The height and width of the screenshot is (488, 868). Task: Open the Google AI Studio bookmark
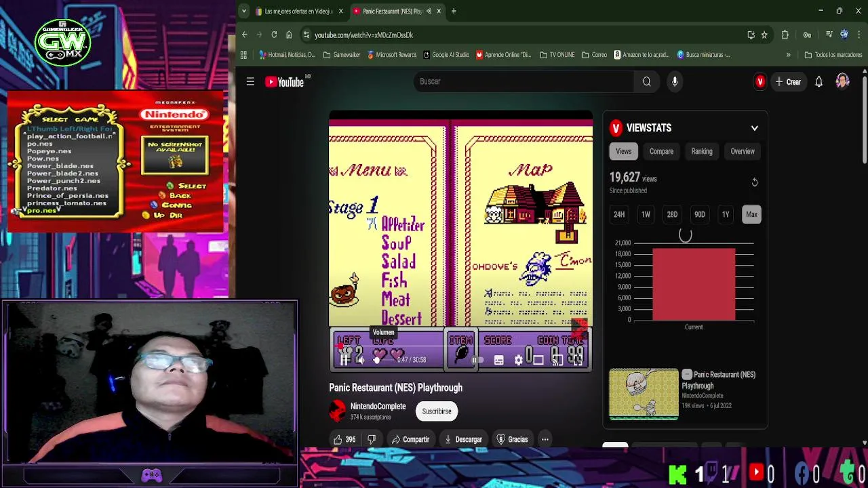click(446, 55)
